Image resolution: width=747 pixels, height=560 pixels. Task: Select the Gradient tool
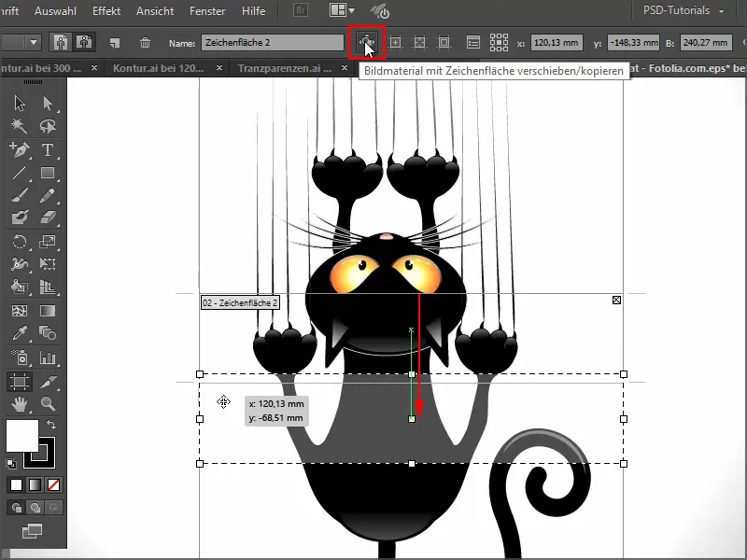coord(48,311)
